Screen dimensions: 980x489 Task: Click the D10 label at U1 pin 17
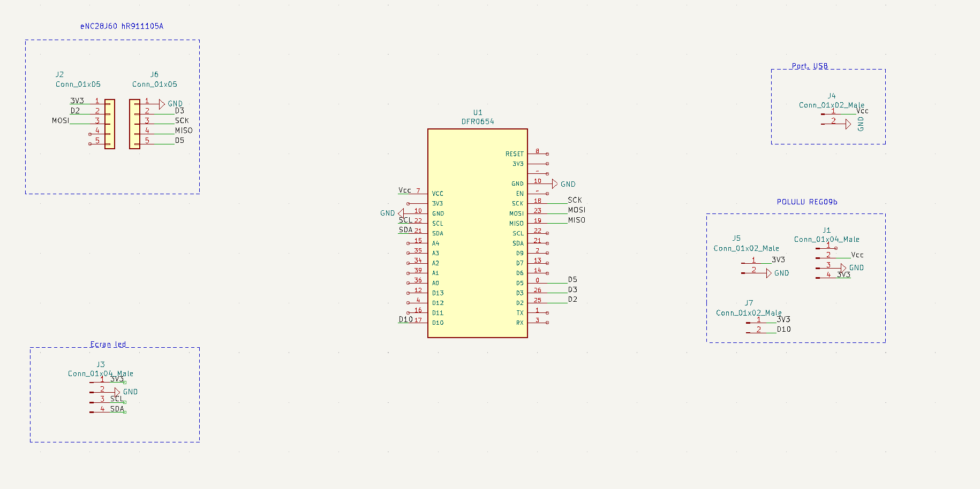tap(405, 319)
